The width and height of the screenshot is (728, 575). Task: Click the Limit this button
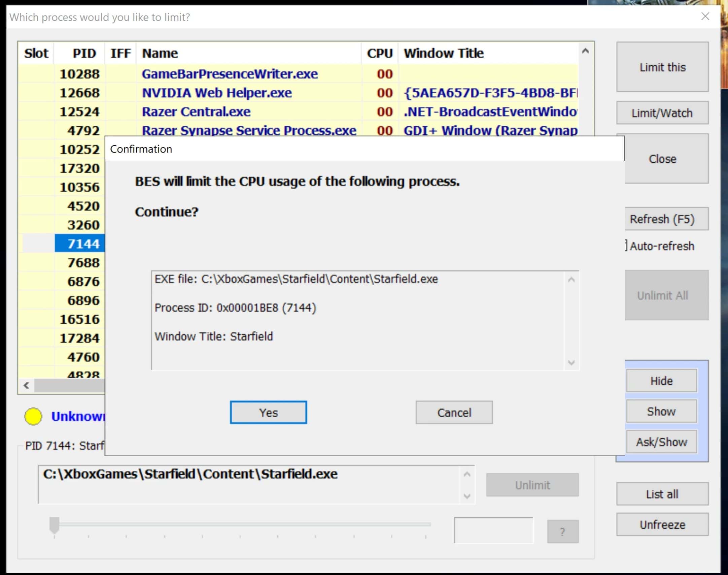tap(662, 67)
